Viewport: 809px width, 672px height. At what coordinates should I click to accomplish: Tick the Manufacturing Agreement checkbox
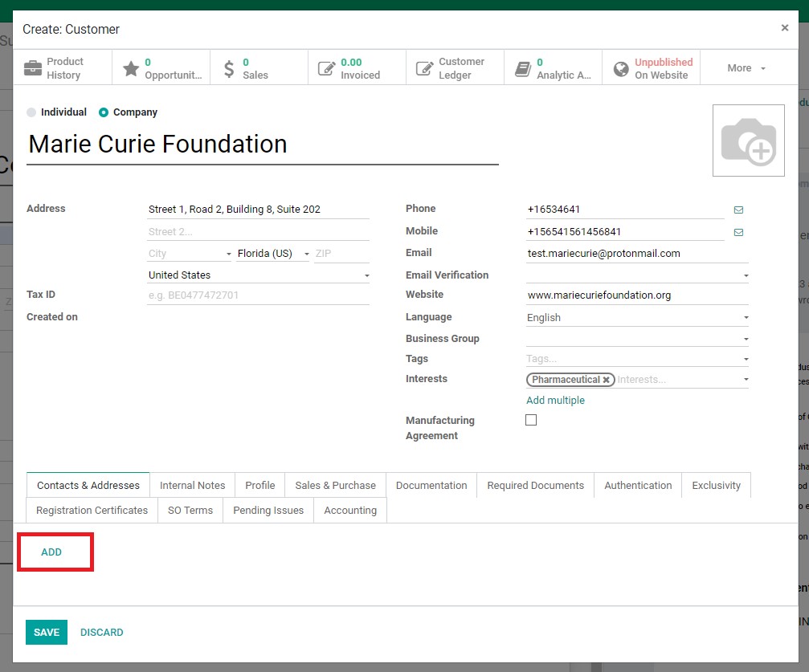(x=531, y=420)
